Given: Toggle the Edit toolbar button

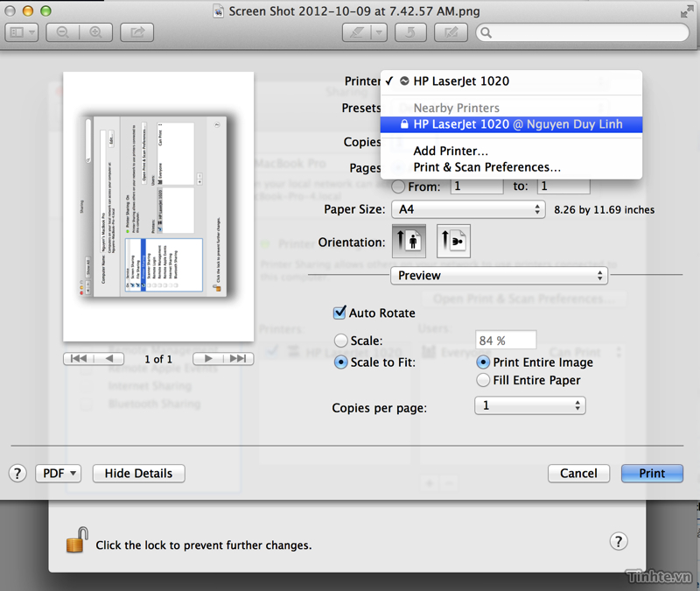Looking at the screenshot, I should coord(451,32).
